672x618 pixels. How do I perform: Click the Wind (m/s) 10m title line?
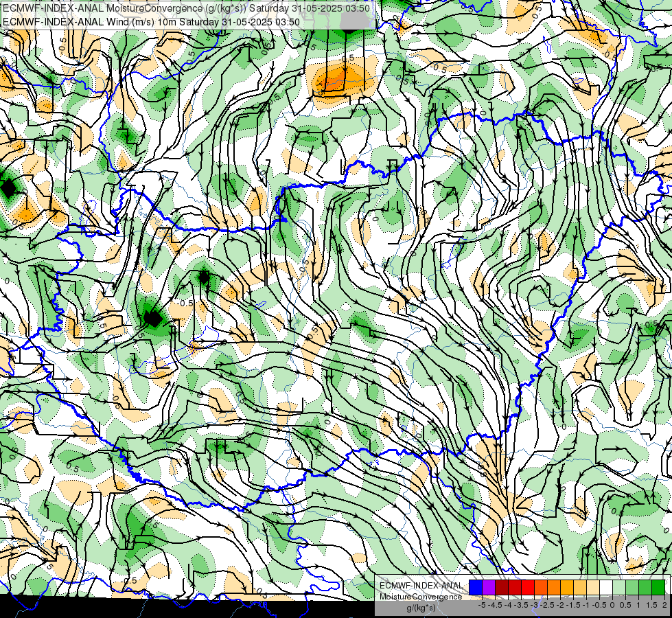pos(151,22)
